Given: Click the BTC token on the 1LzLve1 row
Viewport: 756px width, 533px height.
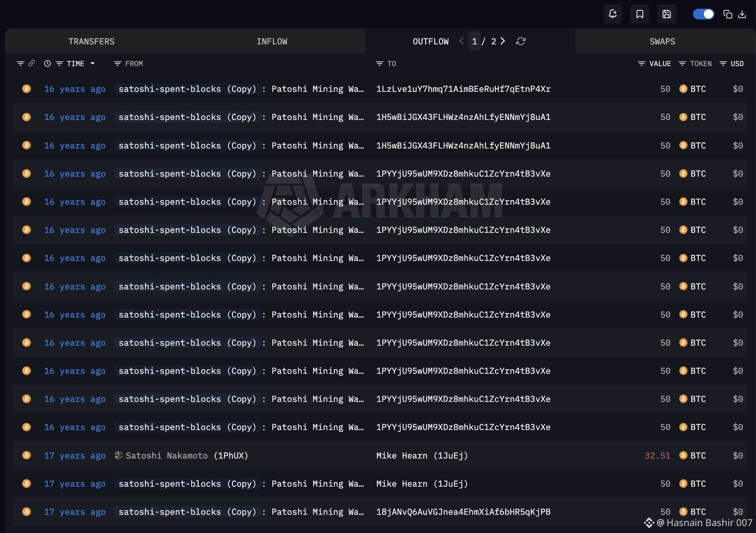Looking at the screenshot, I should click(693, 89).
